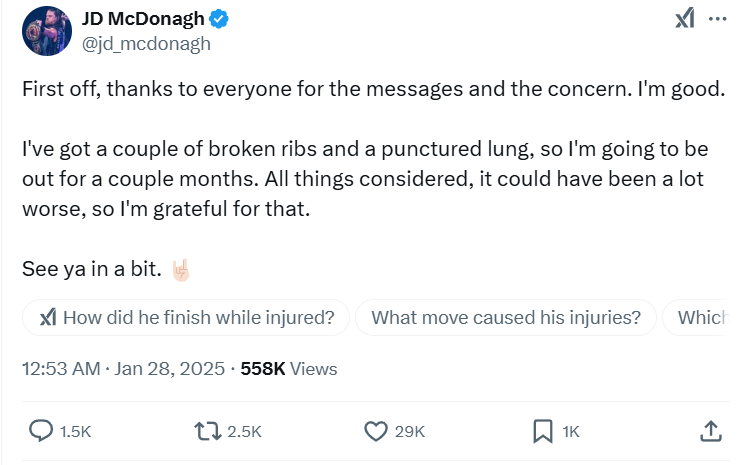Viewport: 748px width, 465px height.
Task: Click the rock-on hand emoji in the post
Action: [x=181, y=269]
